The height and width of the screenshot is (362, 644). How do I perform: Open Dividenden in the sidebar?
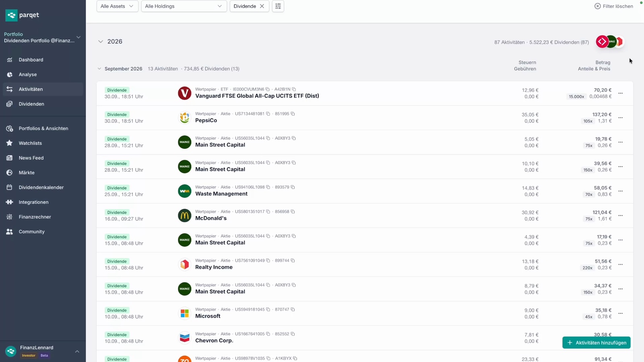point(43,104)
